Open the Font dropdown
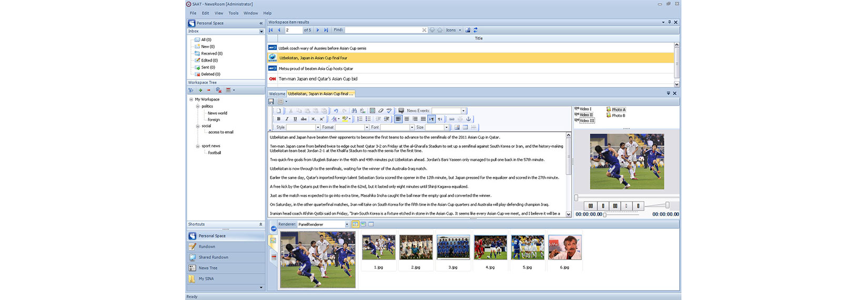 (412, 127)
